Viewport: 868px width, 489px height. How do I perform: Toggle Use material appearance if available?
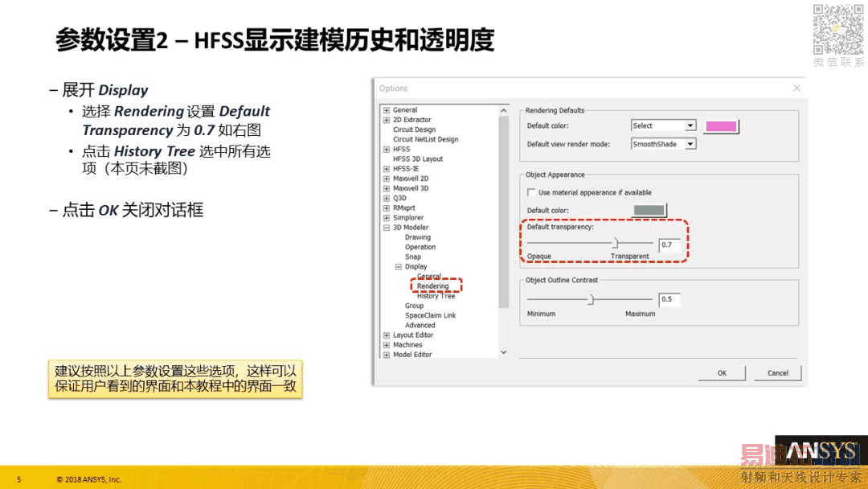(531, 193)
